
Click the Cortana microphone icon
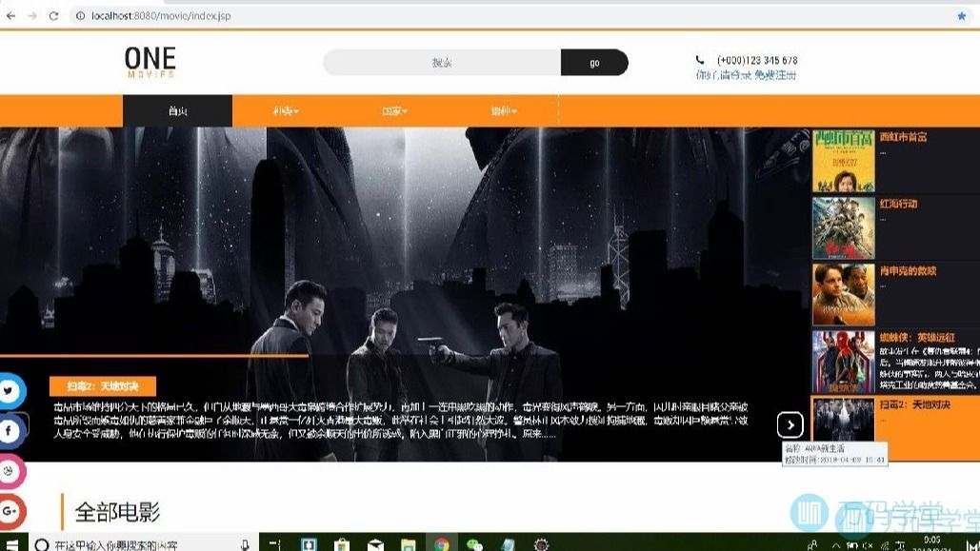(x=245, y=544)
